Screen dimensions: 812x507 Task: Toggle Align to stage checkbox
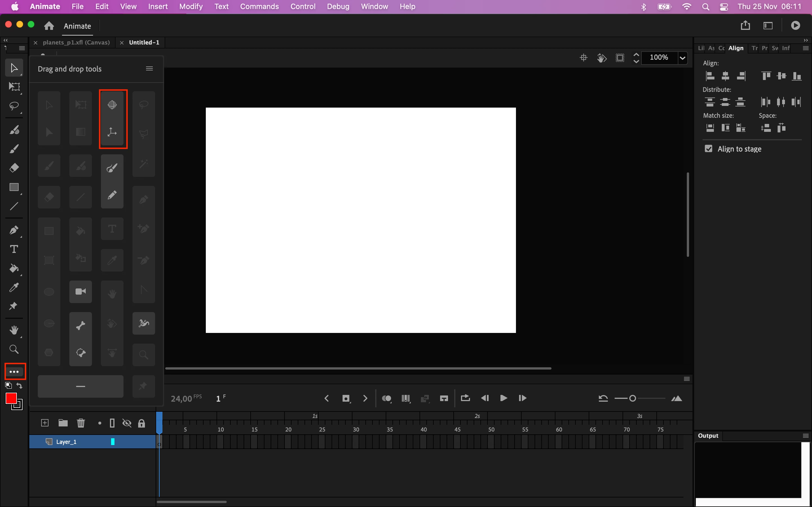pos(708,149)
